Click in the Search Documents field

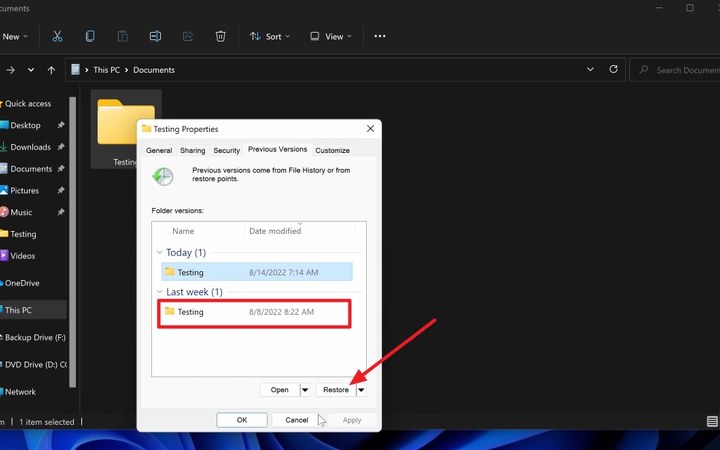click(675, 70)
